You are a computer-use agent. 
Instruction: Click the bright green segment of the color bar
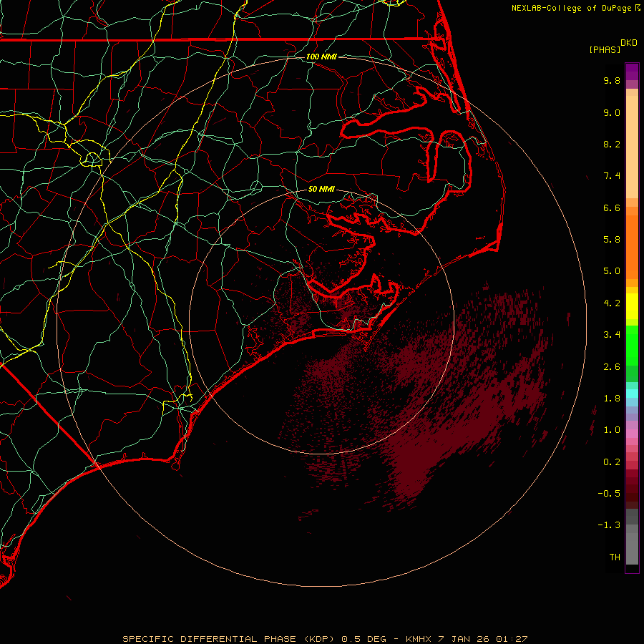pos(632,345)
